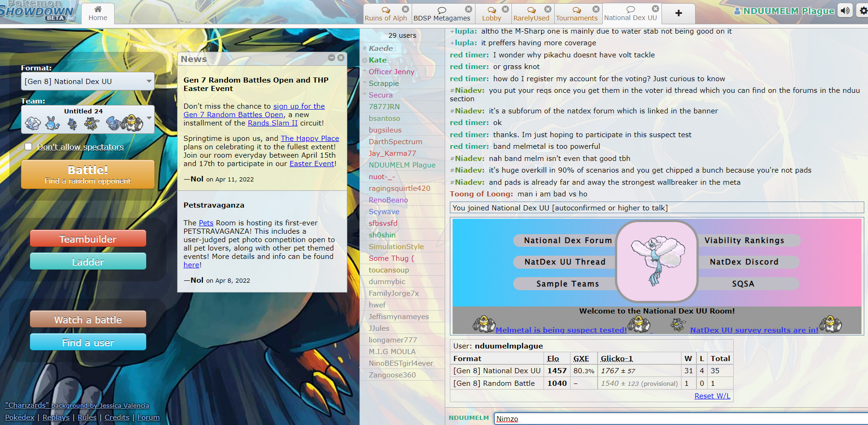Viewport: 868px width, 425px height.
Task: Close the Tournaments room tab
Action: (596, 9)
